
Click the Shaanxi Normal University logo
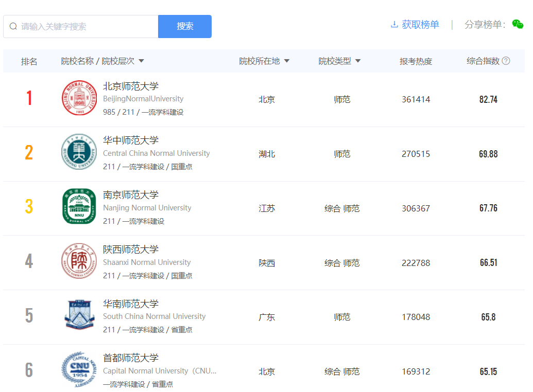(x=79, y=261)
